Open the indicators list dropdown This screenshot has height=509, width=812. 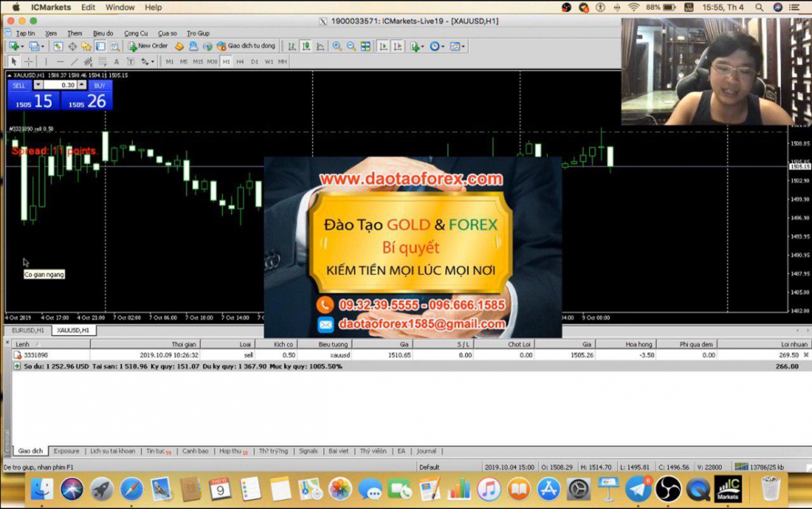(x=417, y=46)
